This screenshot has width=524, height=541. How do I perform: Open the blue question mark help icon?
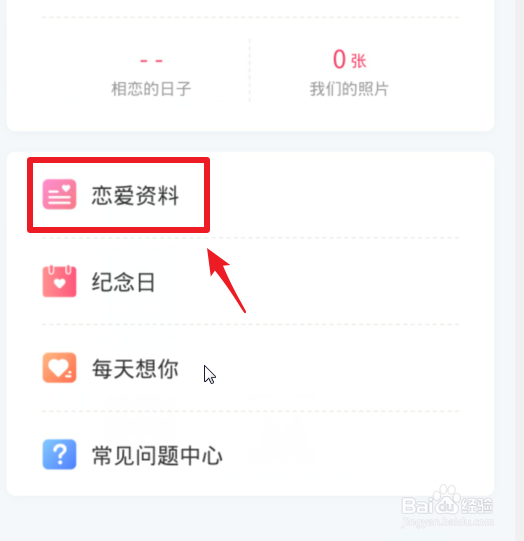(x=59, y=454)
